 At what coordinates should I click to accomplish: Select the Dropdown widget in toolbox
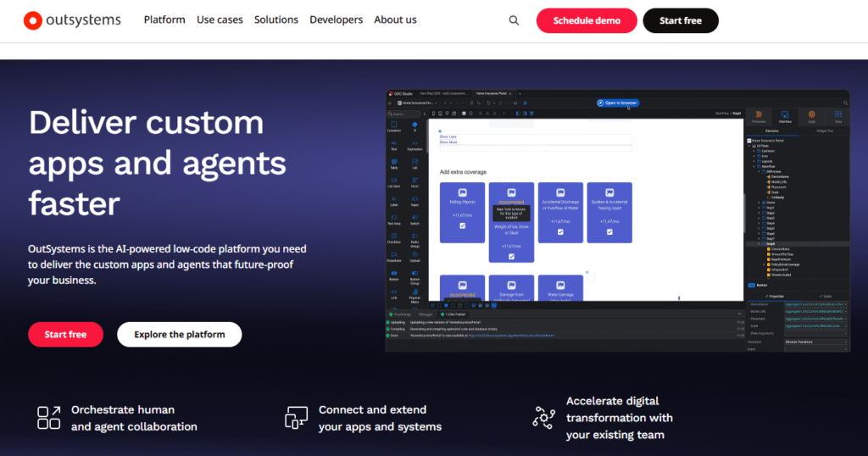point(394,257)
